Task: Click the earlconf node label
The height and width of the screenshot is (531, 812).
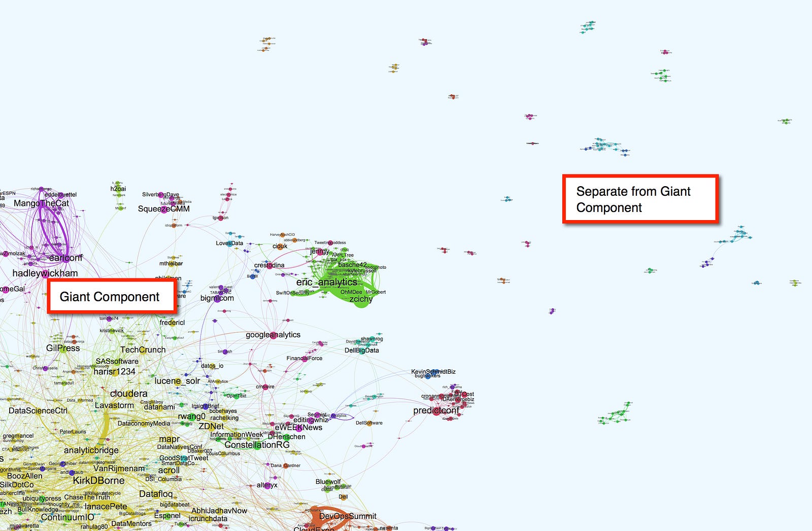Action: (x=66, y=258)
